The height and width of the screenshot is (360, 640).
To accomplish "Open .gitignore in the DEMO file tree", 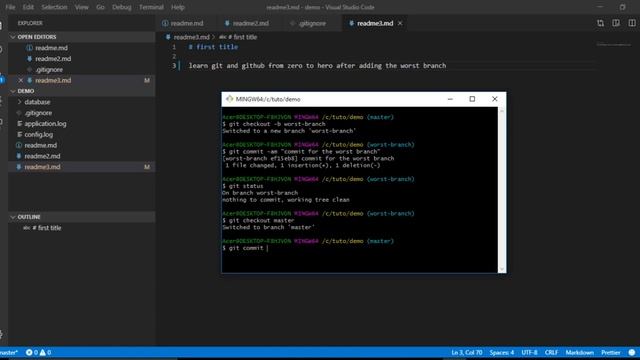I will pos(82,113).
